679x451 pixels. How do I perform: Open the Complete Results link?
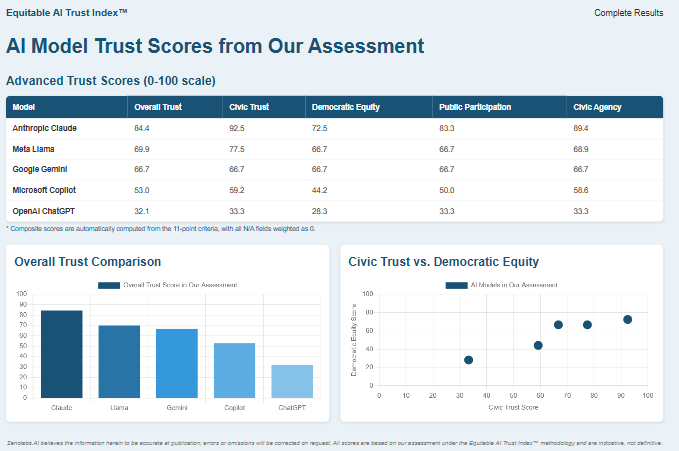point(628,13)
